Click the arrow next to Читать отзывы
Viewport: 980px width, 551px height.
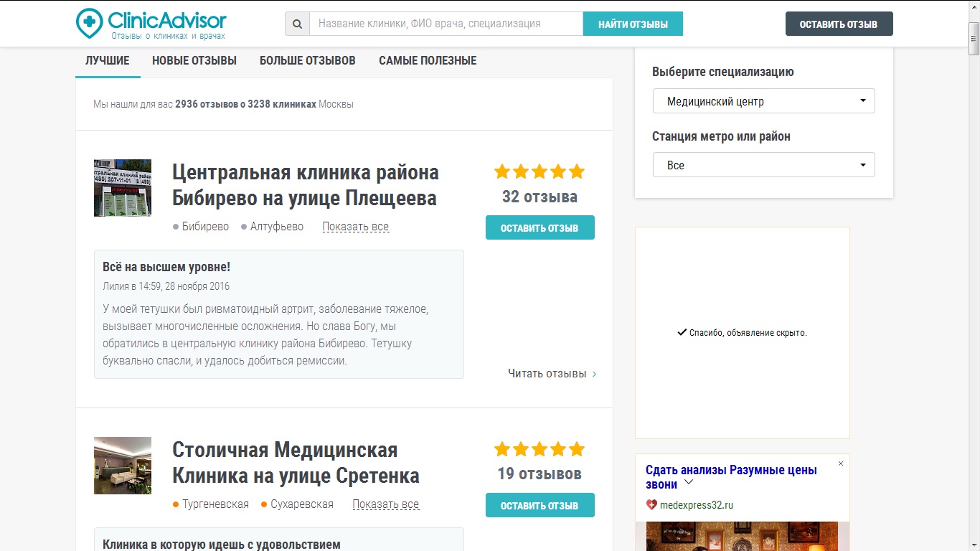click(595, 374)
